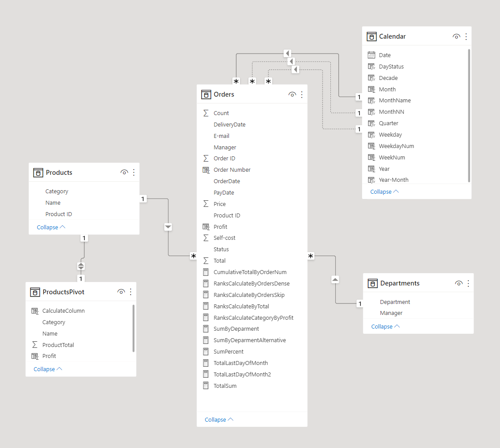
Task: Click the ProductsPivot table header icon
Action: pyautogui.click(x=35, y=293)
